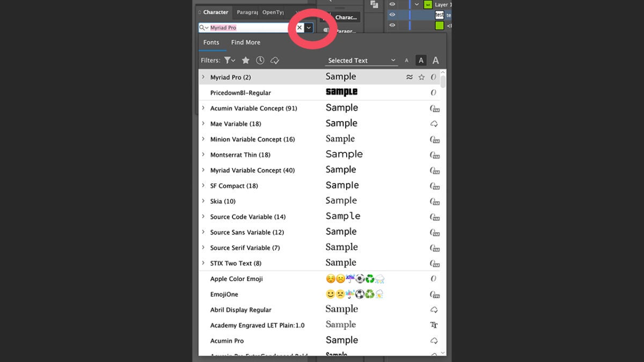Show recently added fonts clock filter
This screenshot has height=362, width=644.
(260, 61)
